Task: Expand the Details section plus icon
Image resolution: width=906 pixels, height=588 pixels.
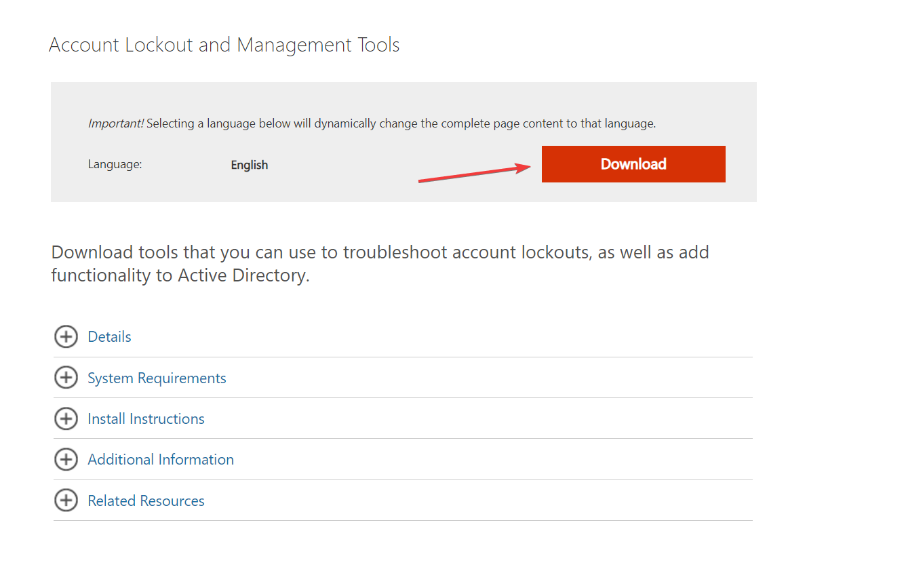Action: pyautogui.click(x=66, y=336)
